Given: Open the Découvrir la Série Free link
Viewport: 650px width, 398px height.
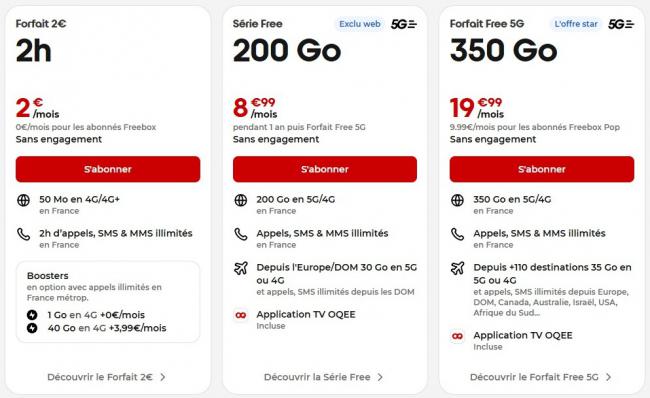Looking at the screenshot, I should point(323,377).
